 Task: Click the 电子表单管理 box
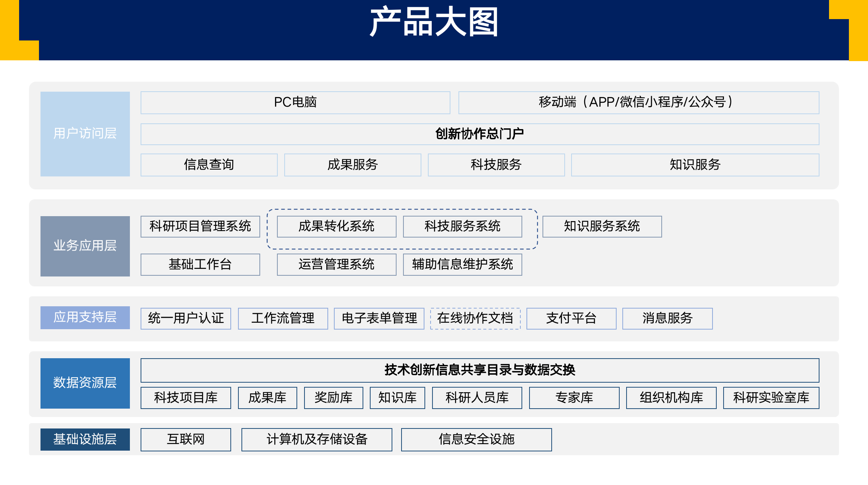379,318
